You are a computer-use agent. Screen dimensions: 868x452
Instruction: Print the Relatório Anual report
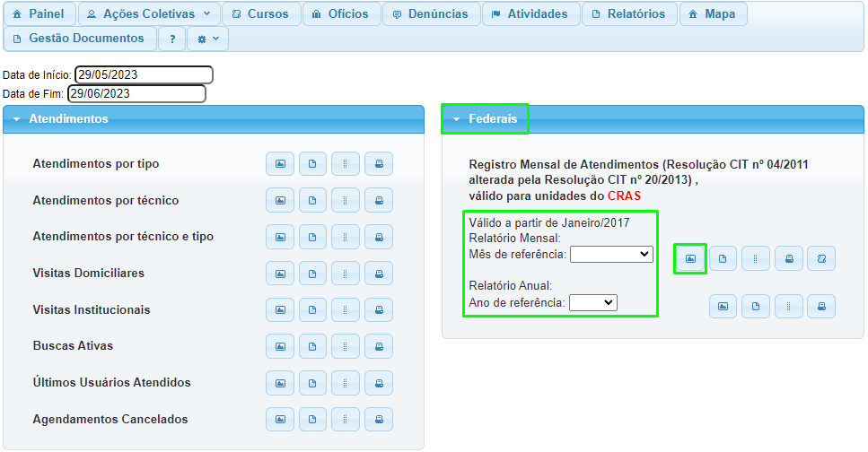coord(821,307)
